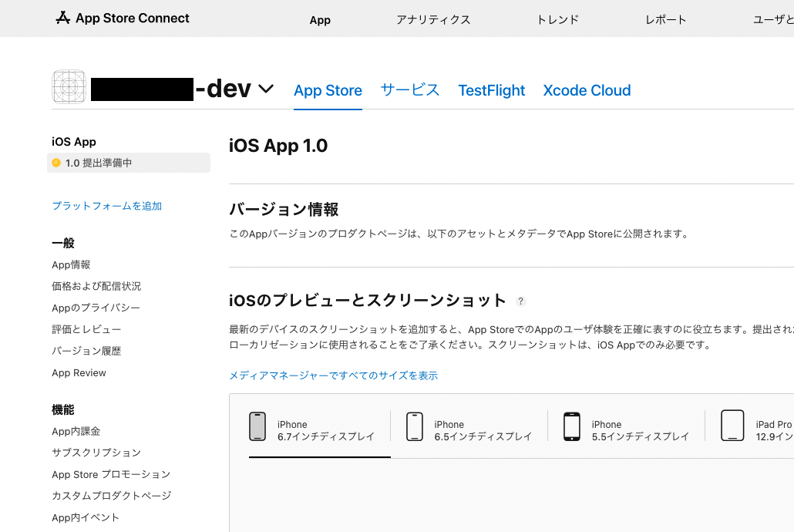
Task: Select the iPhone 6.5インチディスプレイ device icon
Action: point(415,426)
